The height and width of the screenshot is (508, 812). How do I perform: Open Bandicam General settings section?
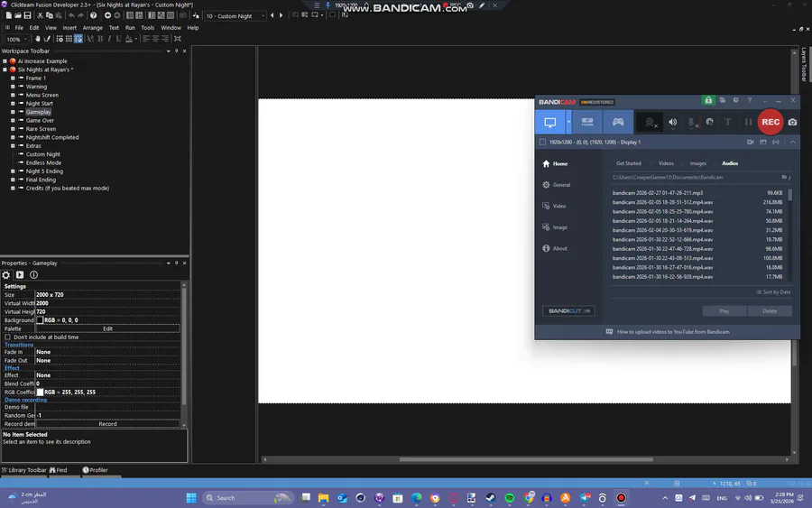pyautogui.click(x=556, y=185)
